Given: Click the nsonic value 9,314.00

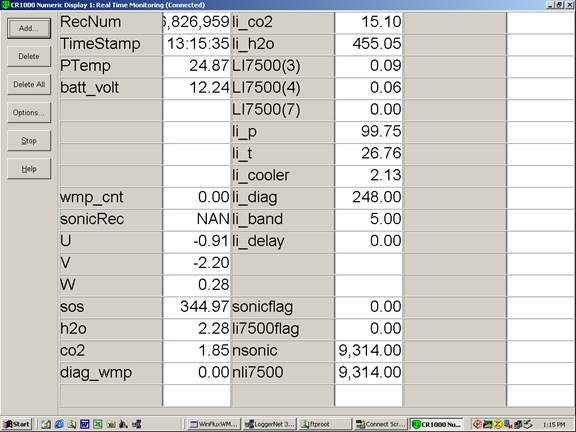Looking at the screenshot, I should (x=369, y=351).
